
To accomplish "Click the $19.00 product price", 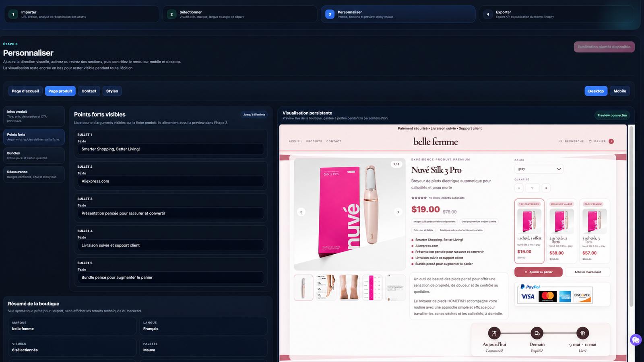I will 425,210.
